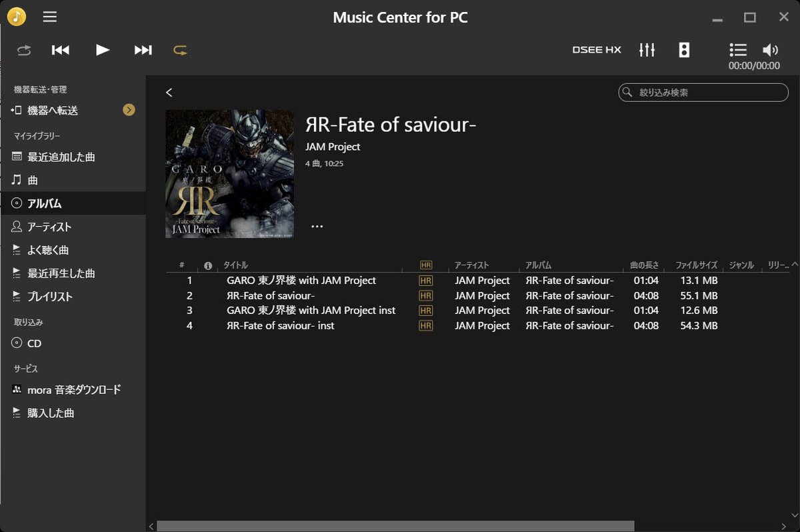The width and height of the screenshot is (800, 532).
Task: Sort by アルバム column header
Action: pyautogui.click(x=539, y=265)
